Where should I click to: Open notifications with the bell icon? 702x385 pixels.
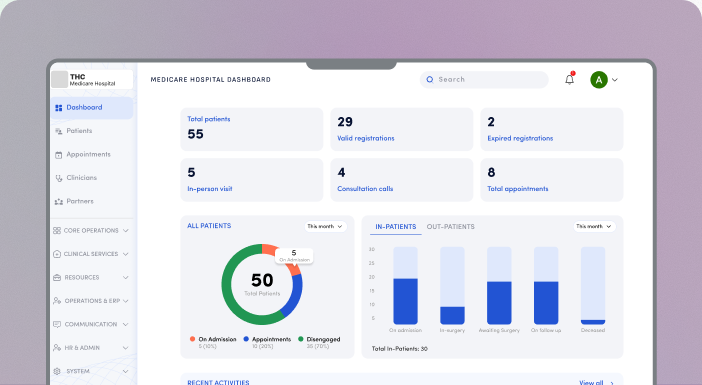[x=569, y=79]
